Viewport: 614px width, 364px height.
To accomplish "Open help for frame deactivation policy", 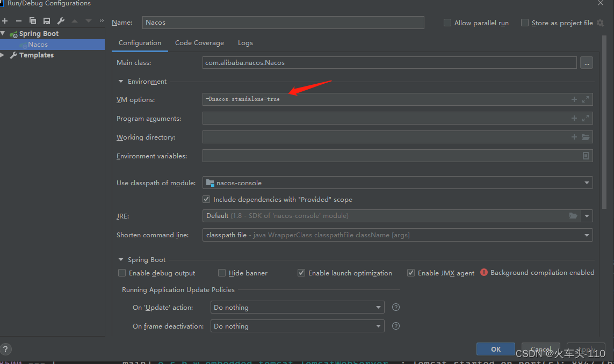I will (396, 326).
